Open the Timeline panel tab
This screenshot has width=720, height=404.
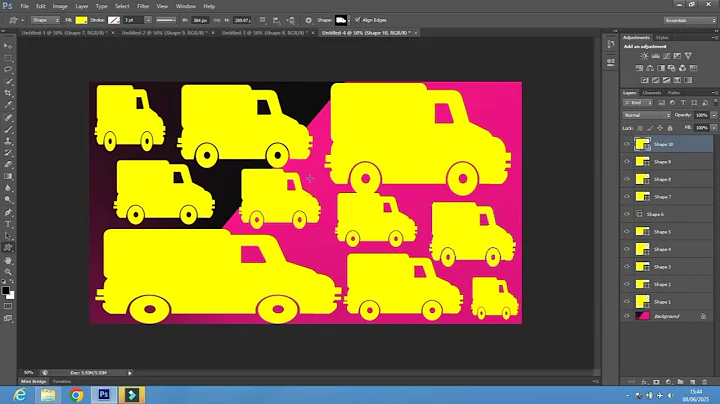[x=62, y=382]
